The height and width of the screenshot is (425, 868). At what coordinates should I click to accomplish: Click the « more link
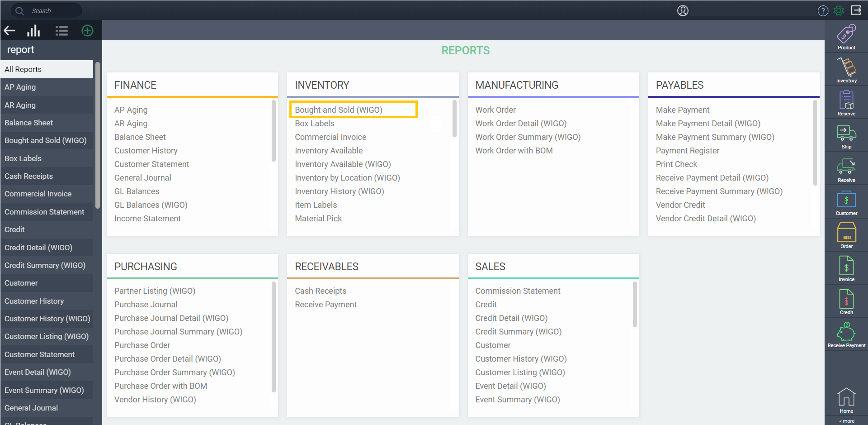tap(847, 421)
